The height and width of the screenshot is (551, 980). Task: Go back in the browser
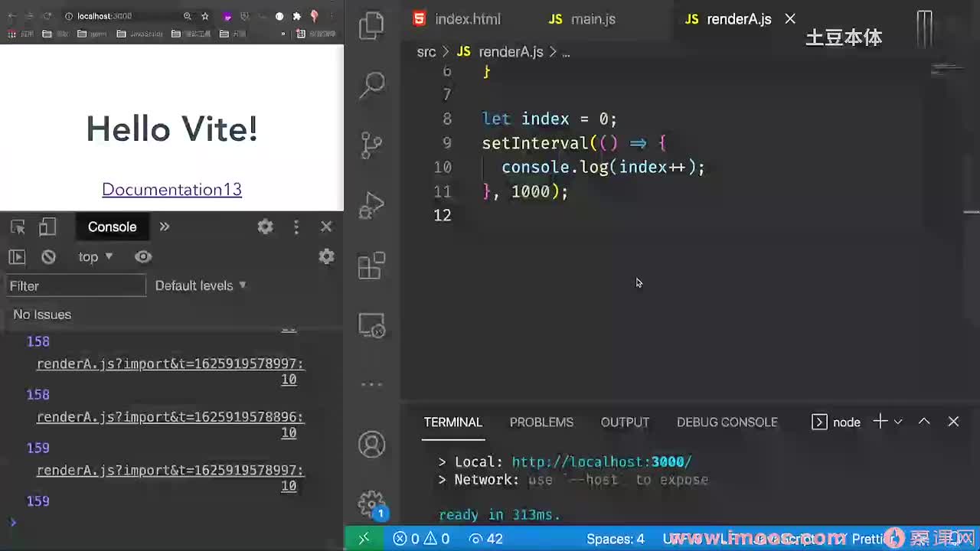[11, 16]
